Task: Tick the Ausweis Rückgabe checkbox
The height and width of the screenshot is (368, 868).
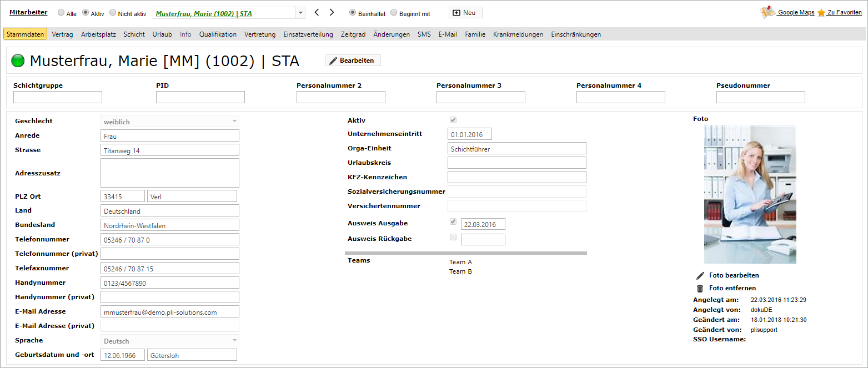Action: (453, 237)
